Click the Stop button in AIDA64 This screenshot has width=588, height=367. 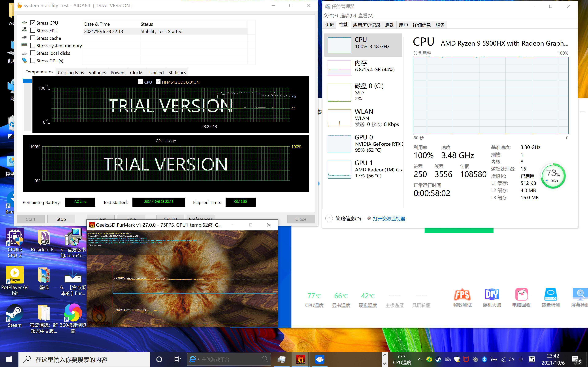click(61, 219)
